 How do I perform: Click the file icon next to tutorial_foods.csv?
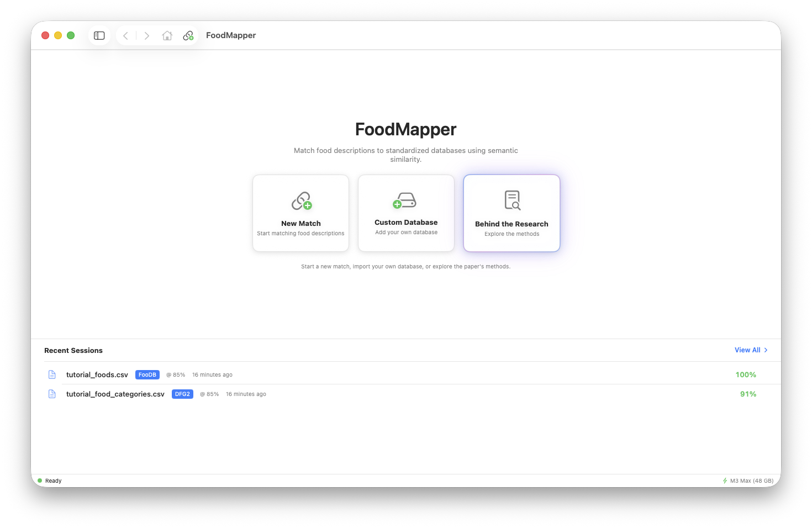(x=52, y=374)
